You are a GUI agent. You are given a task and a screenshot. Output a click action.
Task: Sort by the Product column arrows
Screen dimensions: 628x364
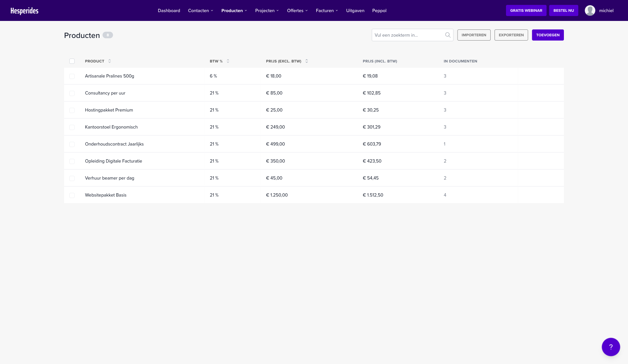point(110,61)
